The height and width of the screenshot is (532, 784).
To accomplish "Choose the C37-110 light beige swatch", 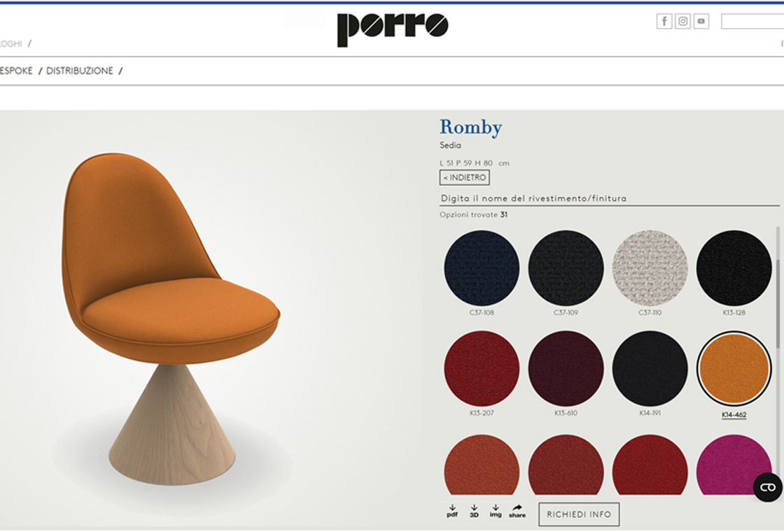I will 650,268.
